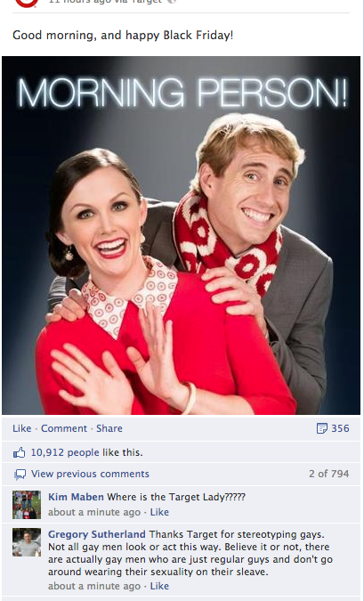Share the Black Friday post

[109, 428]
